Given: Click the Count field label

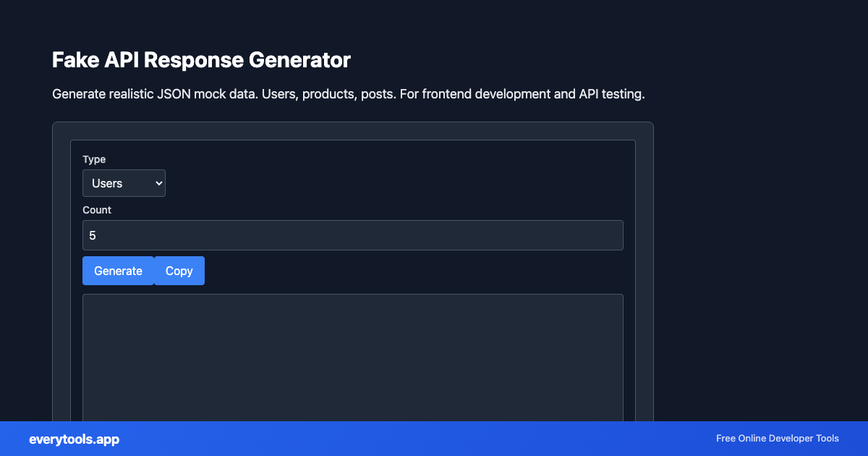Looking at the screenshot, I should pos(97,210).
